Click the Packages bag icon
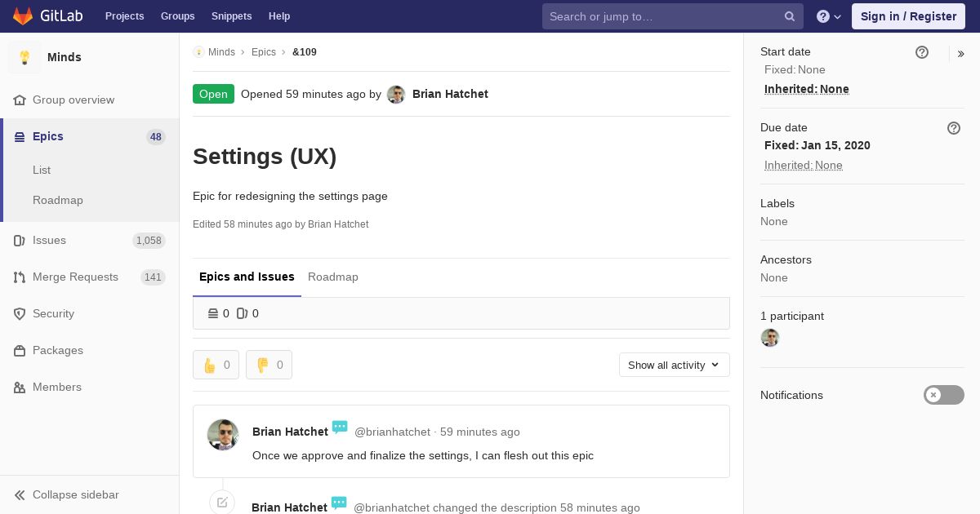This screenshot has height=514, width=980. point(20,350)
